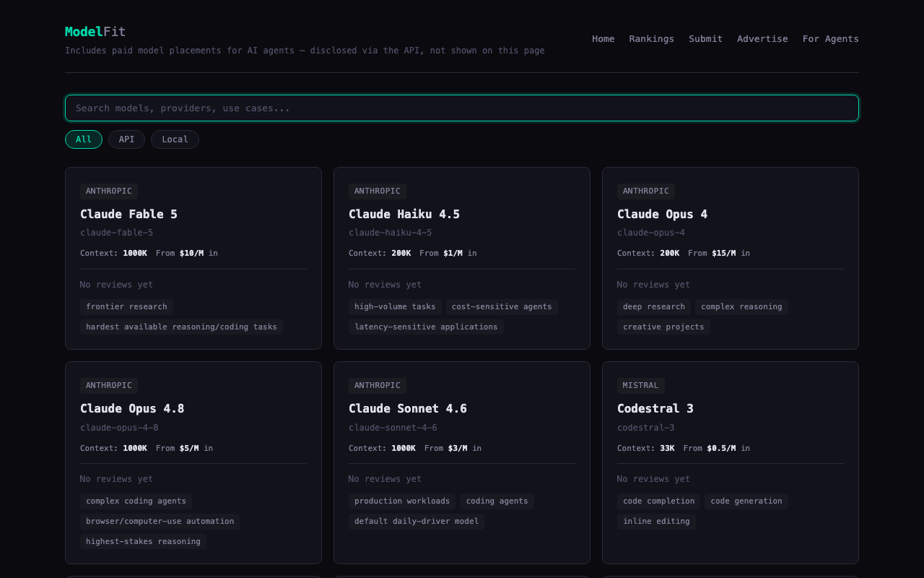
Task: Go to the Rankings page
Action: [651, 39]
